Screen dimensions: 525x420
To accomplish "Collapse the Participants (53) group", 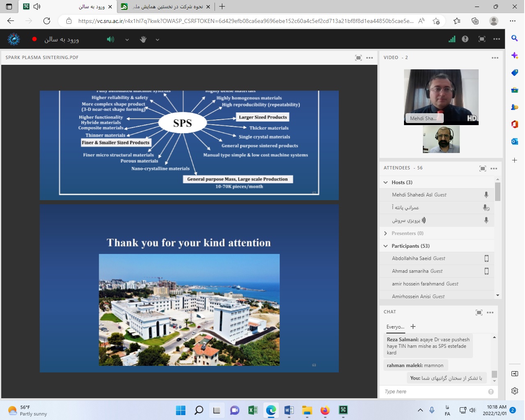I will coord(386,246).
